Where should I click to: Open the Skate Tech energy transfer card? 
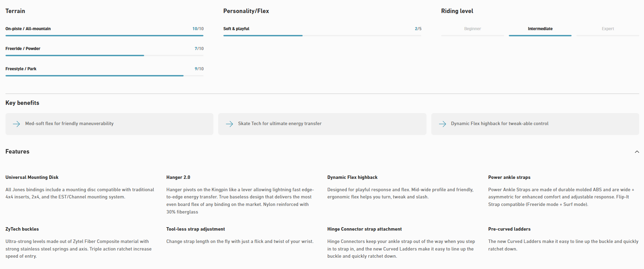tap(322, 124)
